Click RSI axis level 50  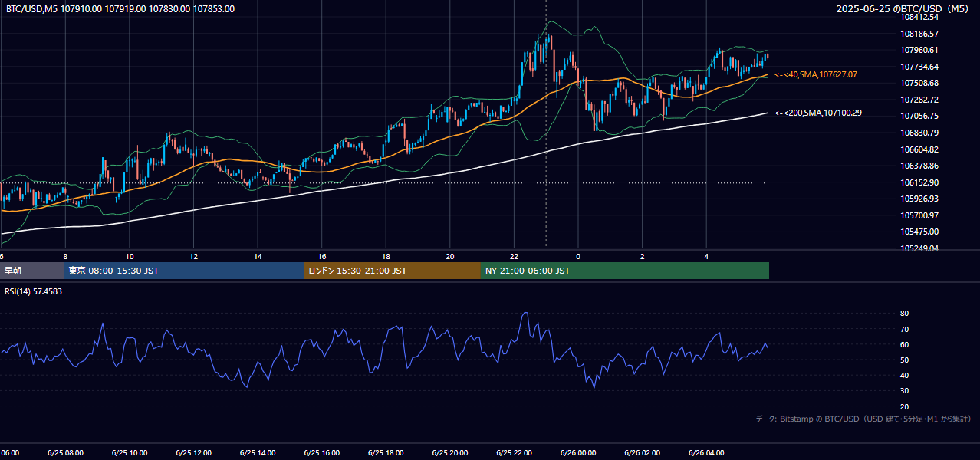coord(904,360)
